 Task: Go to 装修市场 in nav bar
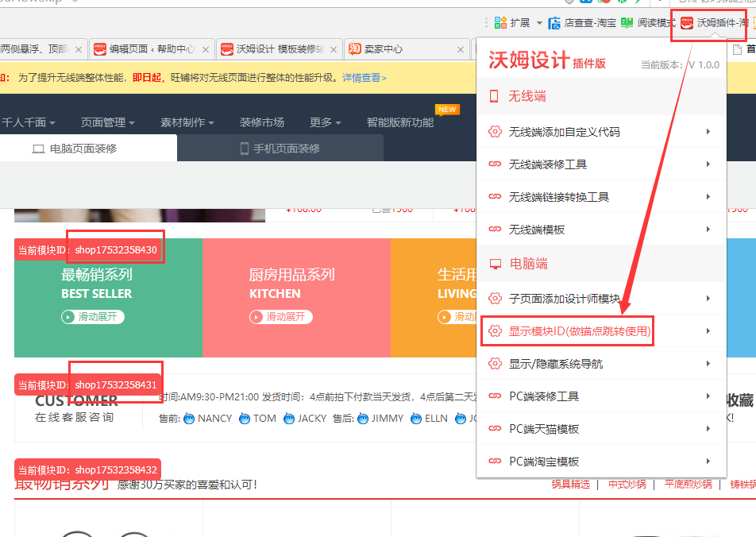[262, 122]
